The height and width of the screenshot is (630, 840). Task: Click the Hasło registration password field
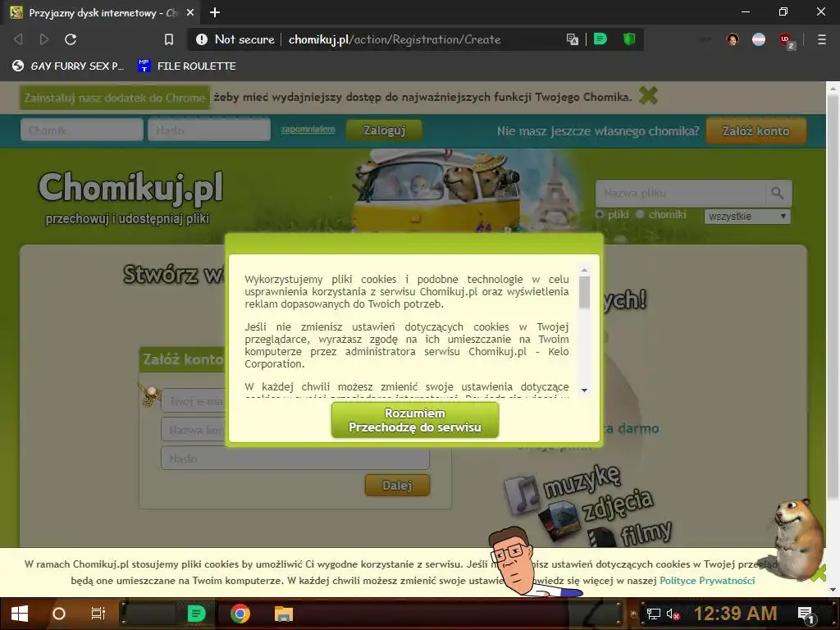point(295,459)
